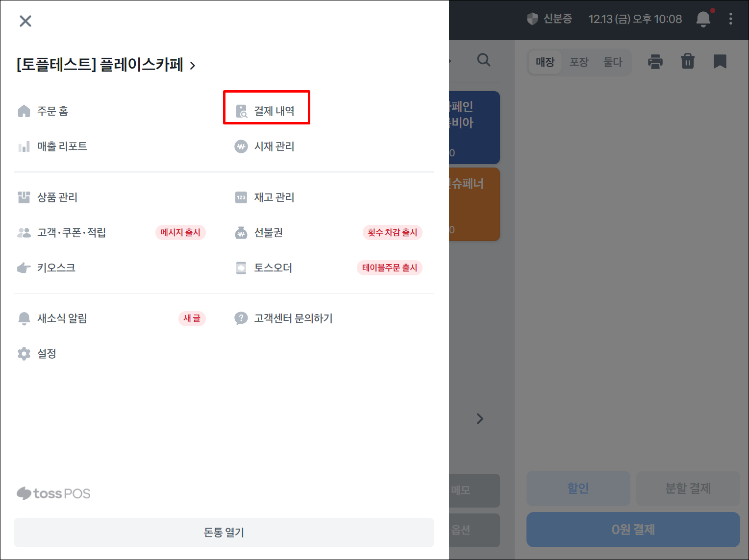749x560 pixels.
Task: Go to 상품 관리
Action: pyautogui.click(x=57, y=197)
